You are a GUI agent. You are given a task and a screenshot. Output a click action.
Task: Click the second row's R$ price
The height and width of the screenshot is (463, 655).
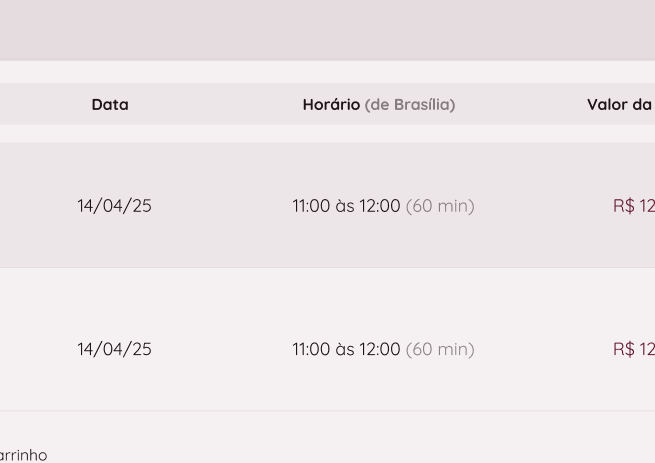click(633, 349)
